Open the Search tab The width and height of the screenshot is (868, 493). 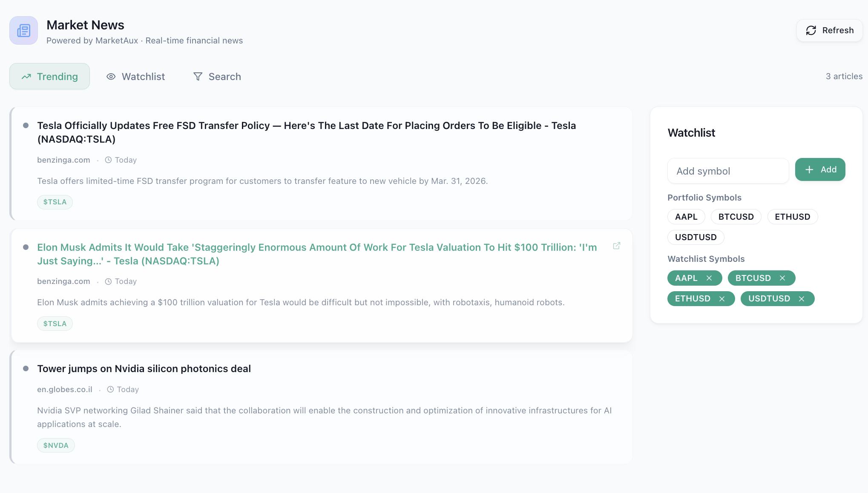[x=217, y=77]
